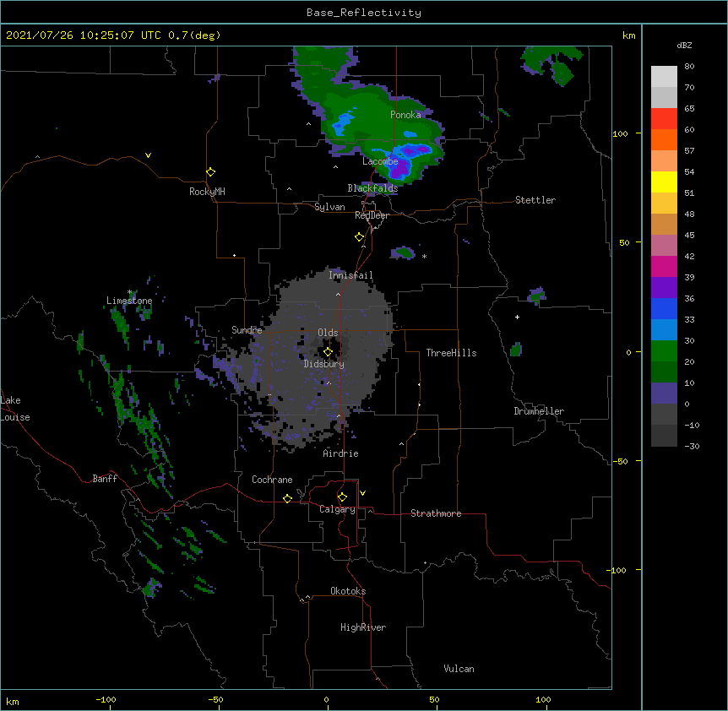This screenshot has width=728, height=711.
Task: Select the RockyMH label
Action: click(x=207, y=192)
